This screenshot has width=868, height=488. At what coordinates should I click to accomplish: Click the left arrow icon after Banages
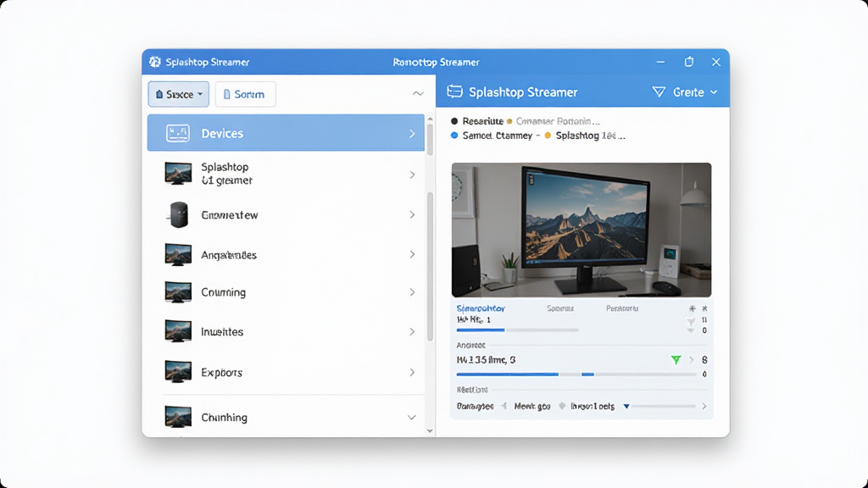(x=504, y=406)
